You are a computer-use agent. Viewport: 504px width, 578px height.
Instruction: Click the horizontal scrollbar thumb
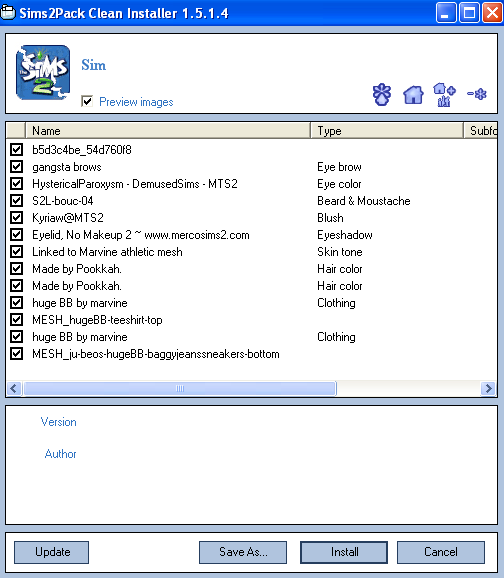(180, 388)
